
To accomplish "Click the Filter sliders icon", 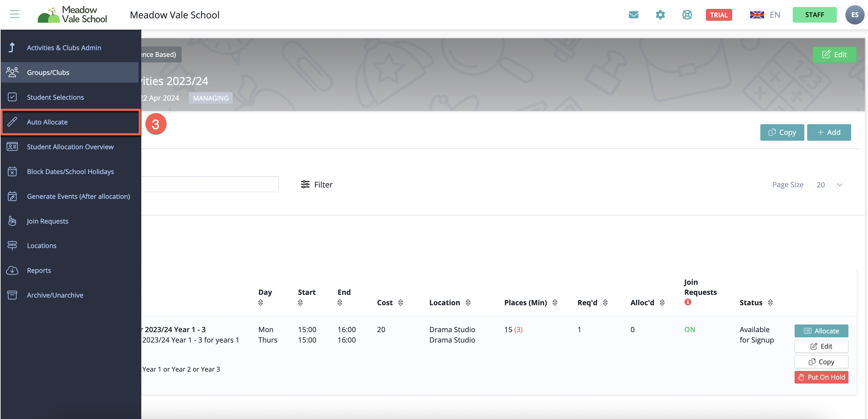I will pyautogui.click(x=305, y=185).
